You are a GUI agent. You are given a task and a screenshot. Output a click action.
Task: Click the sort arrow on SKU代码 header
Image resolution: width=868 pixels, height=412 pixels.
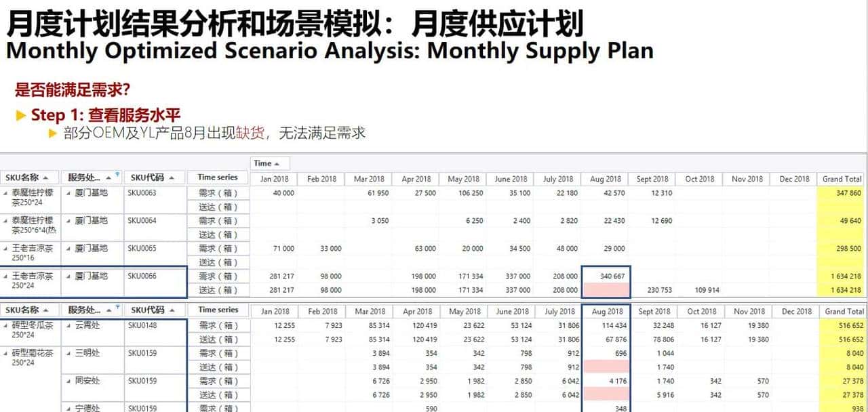click(x=172, y=178)
